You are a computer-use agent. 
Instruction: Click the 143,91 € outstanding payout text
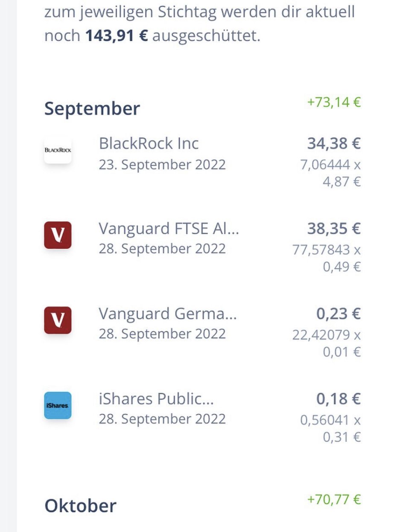click(x=117, y=36)
